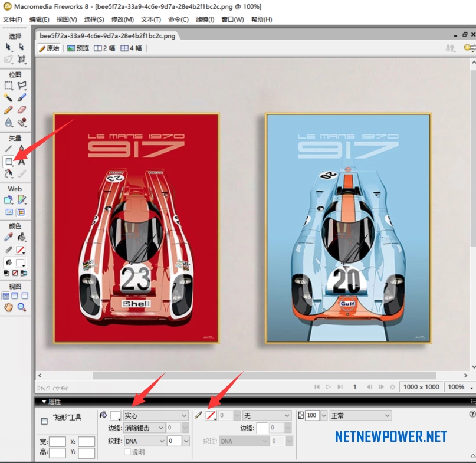
Task: Select the Zoom magnifier tool
Action: tap(22, 307)
